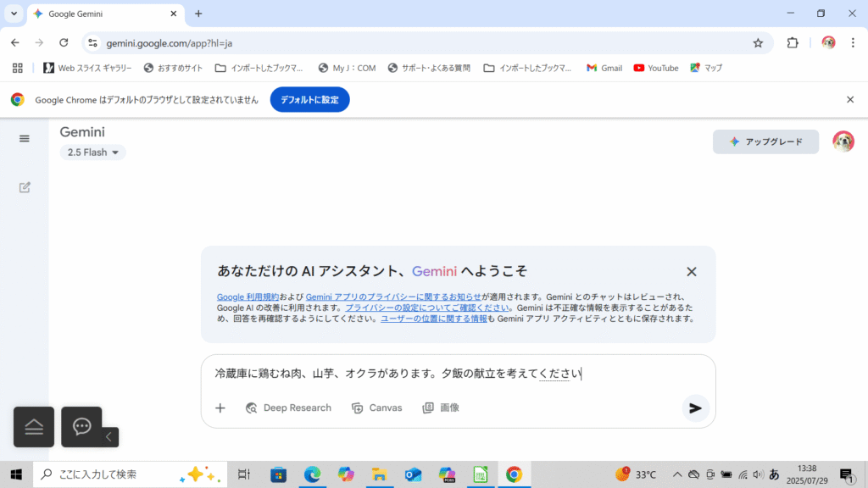Select the Canvas option
The width and height of the screenshot is (868, 488).
377,408
